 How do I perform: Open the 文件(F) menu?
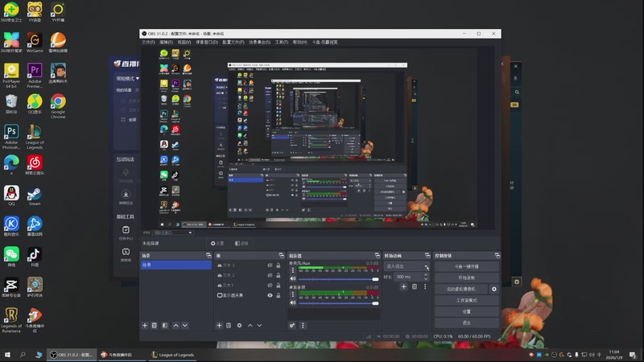click(x=148, y=43)
